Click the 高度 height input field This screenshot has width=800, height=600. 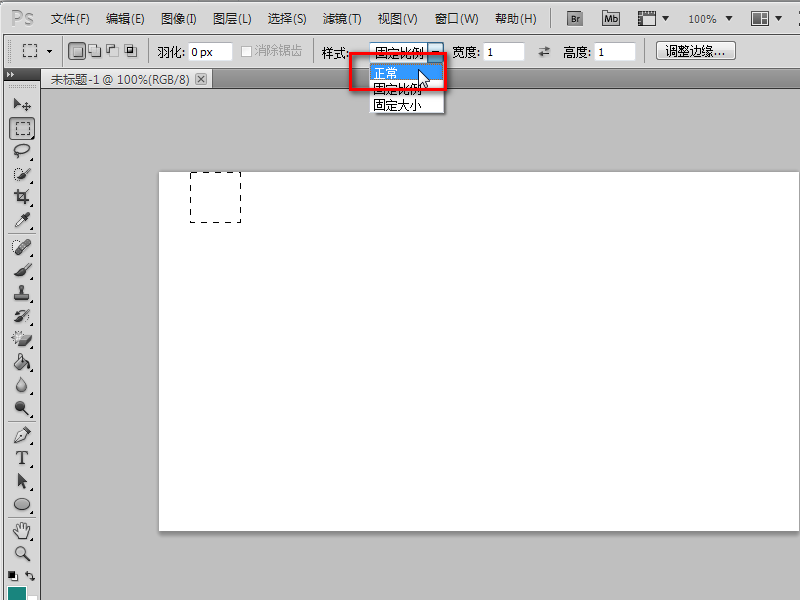[x=615, y=52]
